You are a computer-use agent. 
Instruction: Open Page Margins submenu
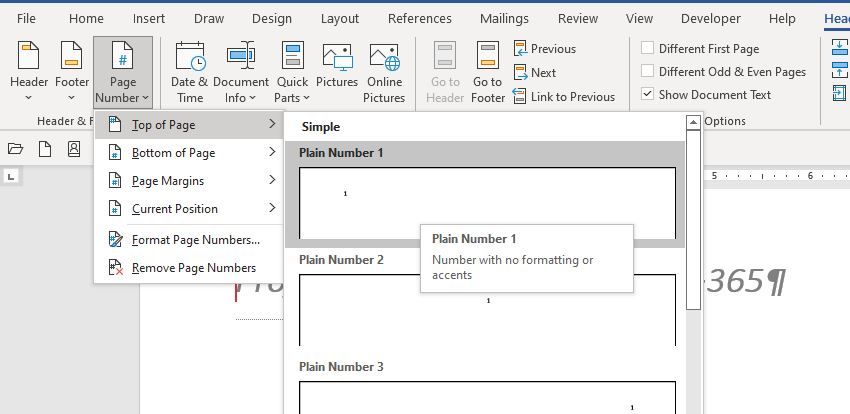click(x=189, y=181)
